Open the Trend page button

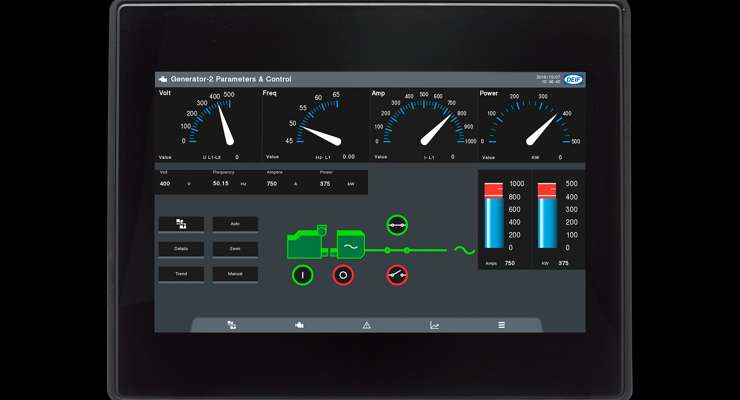coord(181,273)
